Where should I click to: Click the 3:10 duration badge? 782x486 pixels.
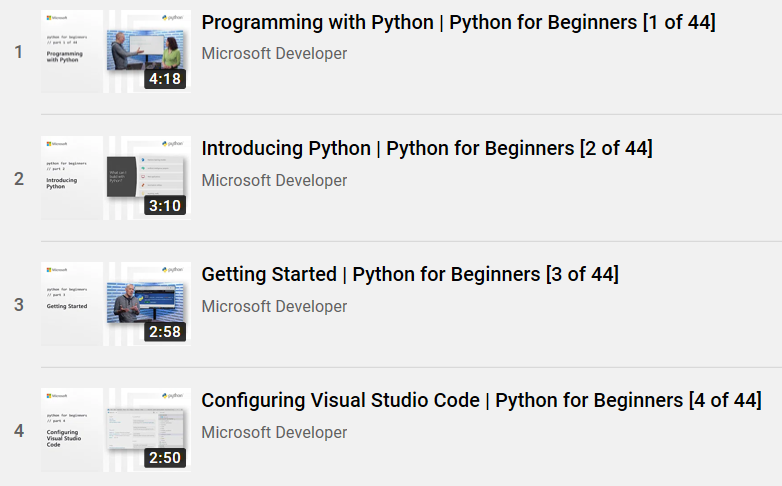(165, 206)
